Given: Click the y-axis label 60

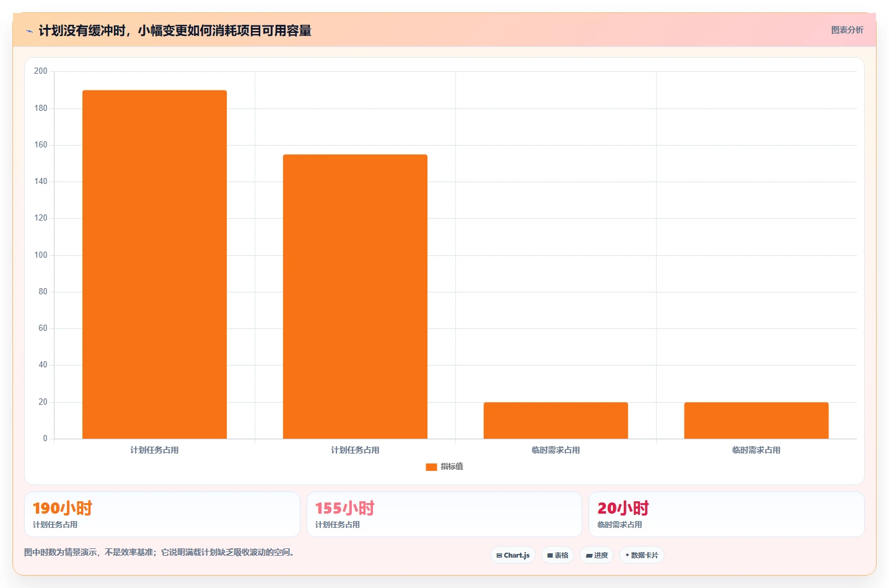Looking at the screenshot, I should [43, 328].
